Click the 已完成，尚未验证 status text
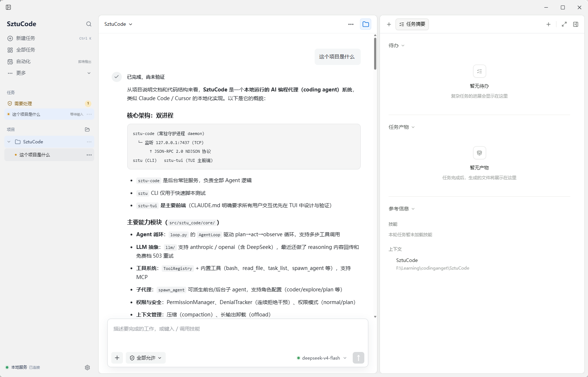588x377 pixels. pos(146,77)
